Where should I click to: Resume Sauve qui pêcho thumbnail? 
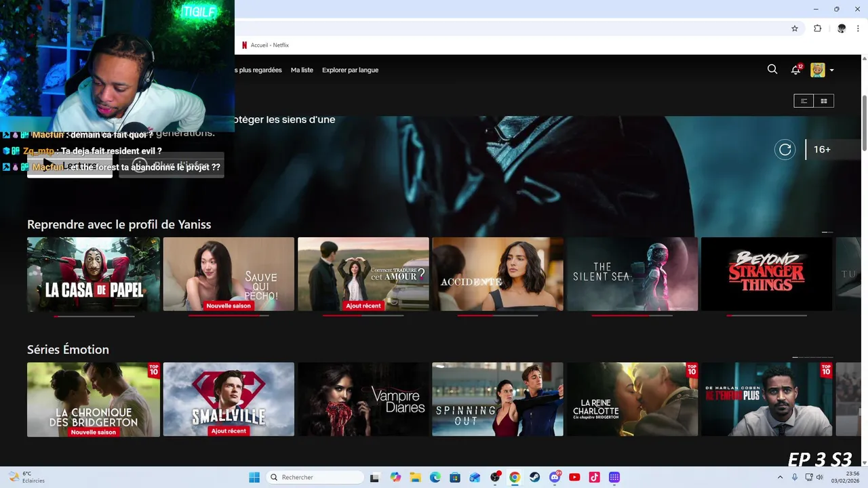pyautogui.click(x=229, y=274)
